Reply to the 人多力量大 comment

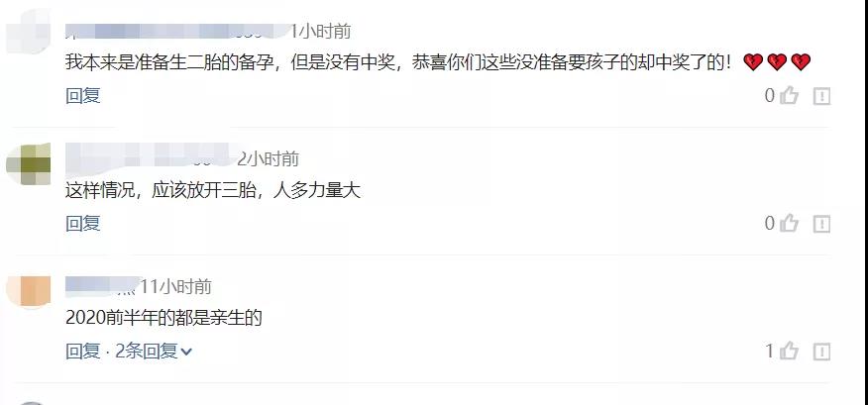coord(83,224)
